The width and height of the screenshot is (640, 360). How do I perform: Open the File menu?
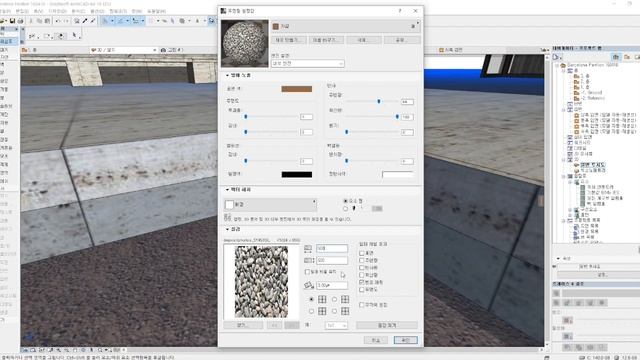tap(5, 11)
